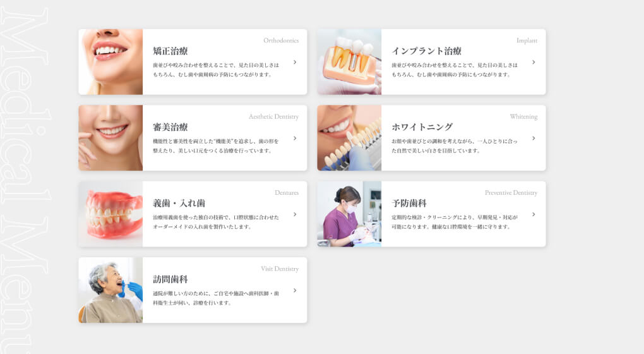
Task: Open the elderly woman visit dentistry photo
Action: click(110, 290)
